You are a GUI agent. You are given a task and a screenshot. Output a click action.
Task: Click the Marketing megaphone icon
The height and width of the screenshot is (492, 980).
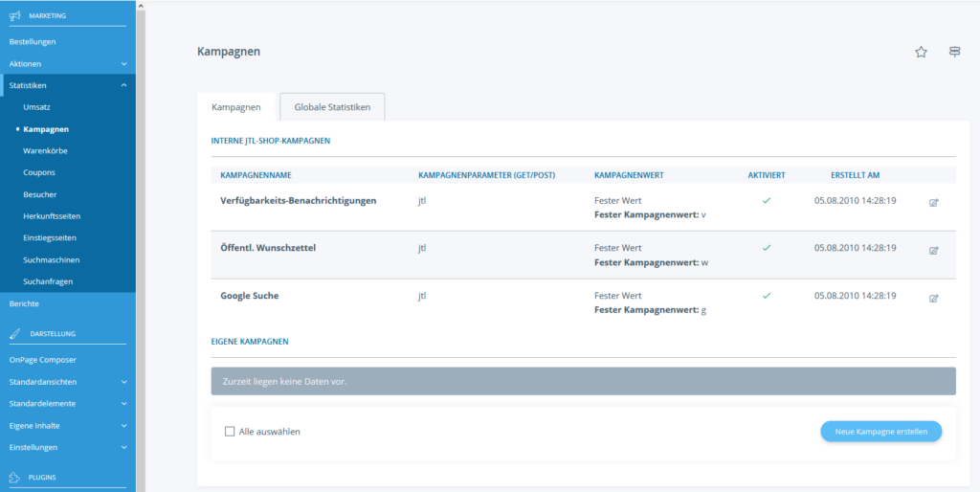coord(14,15)
